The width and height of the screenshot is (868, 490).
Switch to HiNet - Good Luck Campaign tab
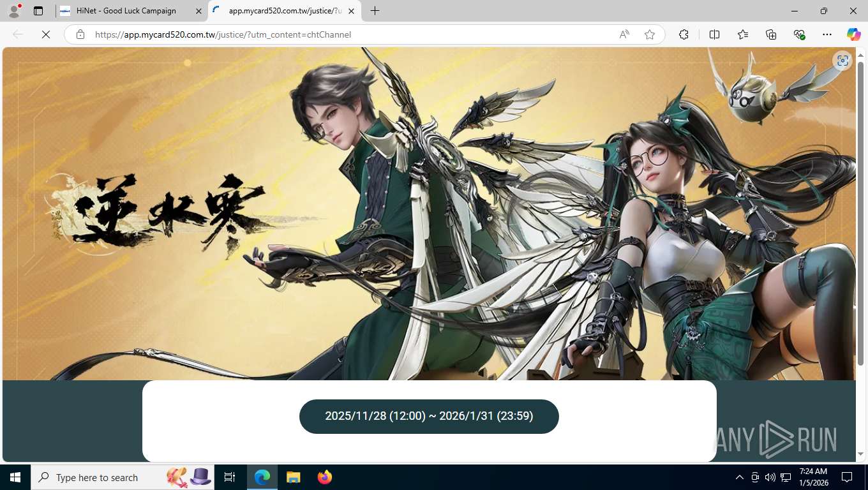pos(126,11)
